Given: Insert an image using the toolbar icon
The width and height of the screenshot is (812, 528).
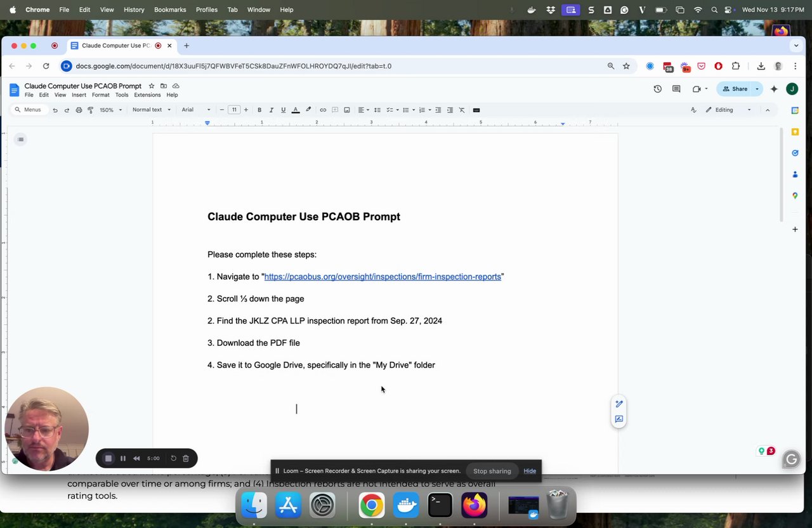Looking at the screenshot, I should [347, 110].
